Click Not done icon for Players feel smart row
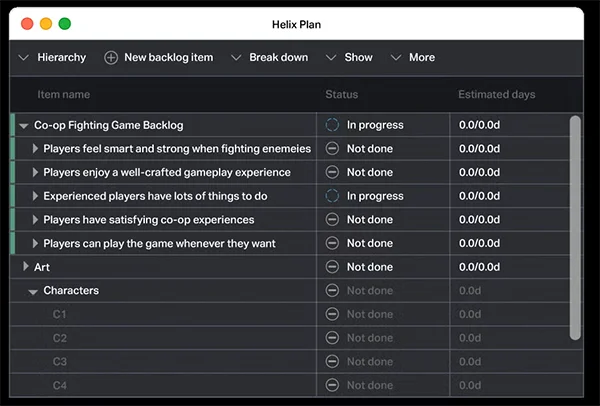Viewport: 600px width, 406px height. tap(332, 148)
